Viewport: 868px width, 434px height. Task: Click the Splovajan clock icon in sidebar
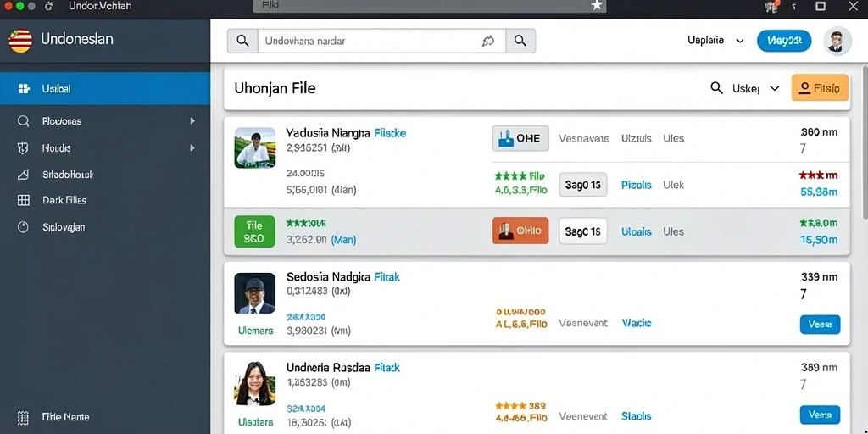click(23, 227)
